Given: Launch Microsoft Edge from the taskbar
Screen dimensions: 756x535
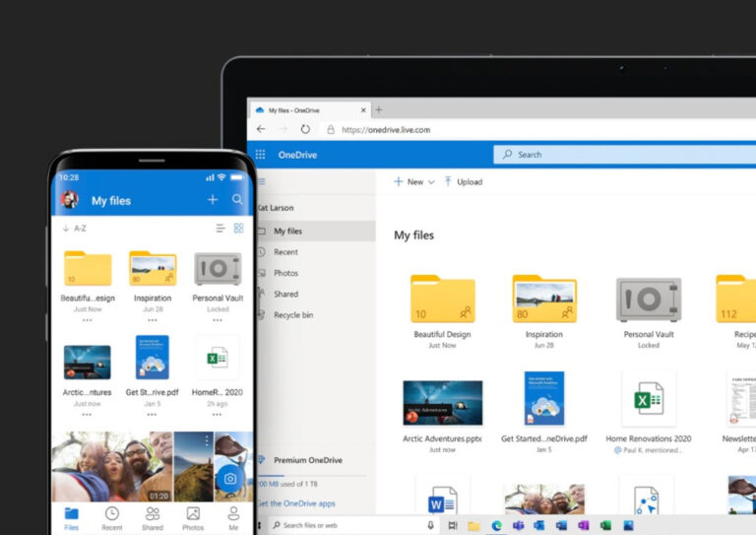Looking at the screenshot, I should click(x=496, y=525).
